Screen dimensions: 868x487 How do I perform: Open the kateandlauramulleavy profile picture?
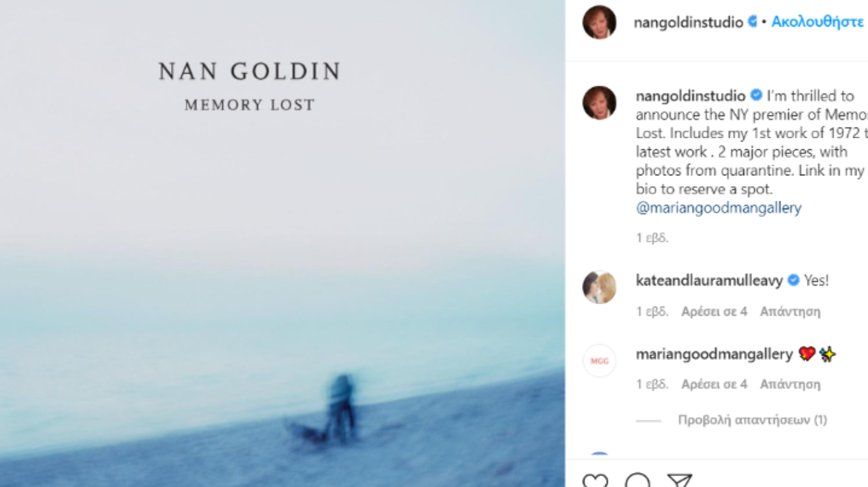[599, 287]
